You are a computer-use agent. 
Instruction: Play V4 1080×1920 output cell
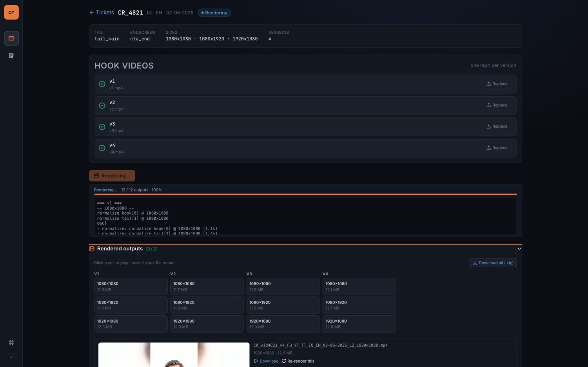[359, 305]
